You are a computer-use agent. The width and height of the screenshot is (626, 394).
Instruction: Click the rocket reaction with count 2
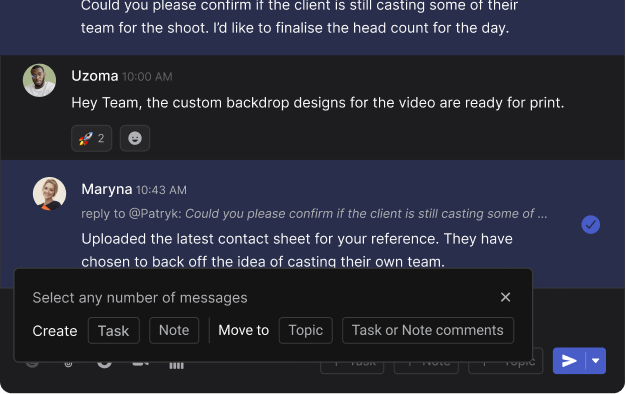91,138
